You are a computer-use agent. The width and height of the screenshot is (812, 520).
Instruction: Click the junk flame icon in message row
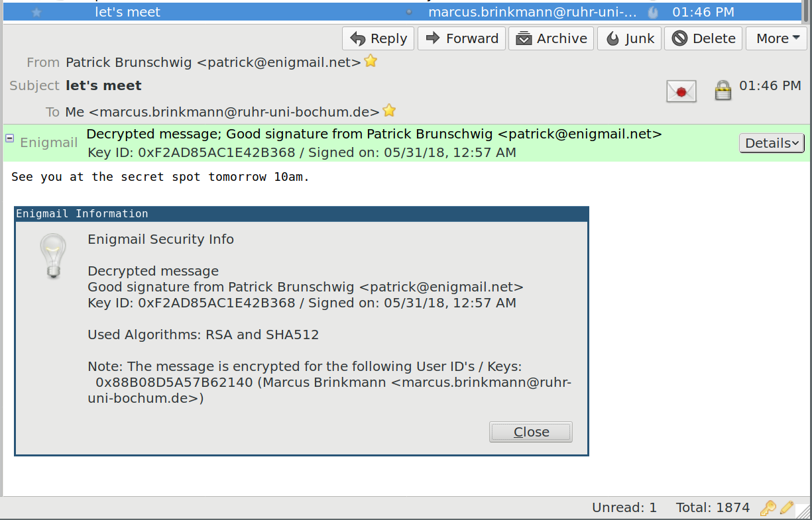tap(653, 13)
